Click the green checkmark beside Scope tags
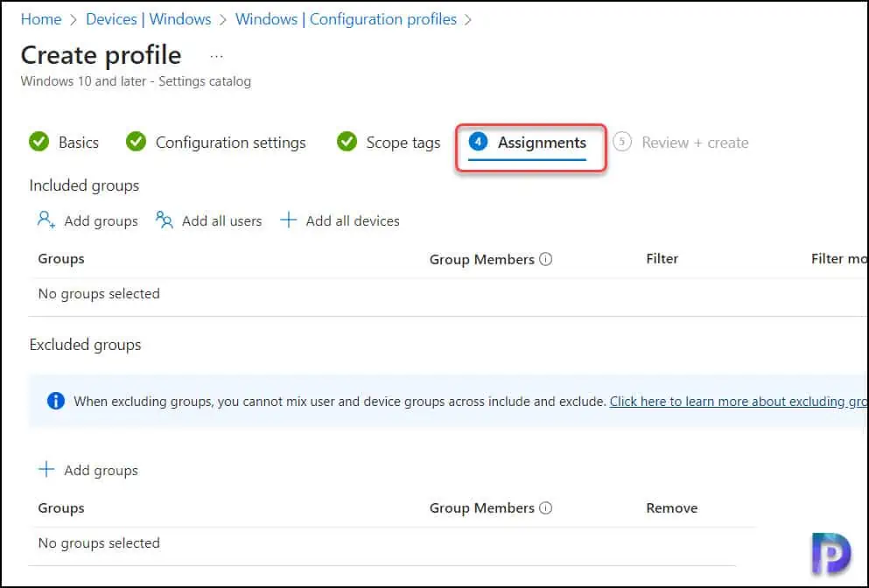 (x=347, y=142)
